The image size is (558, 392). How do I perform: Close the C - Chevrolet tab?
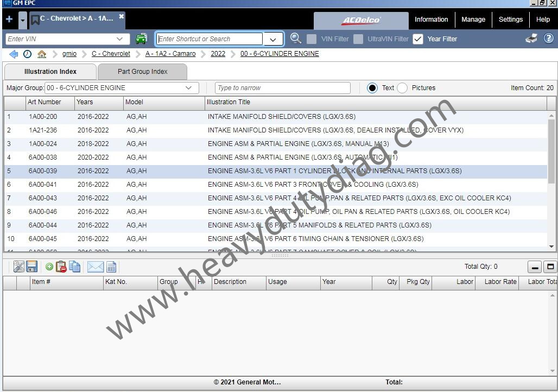(x=122, y=16)
